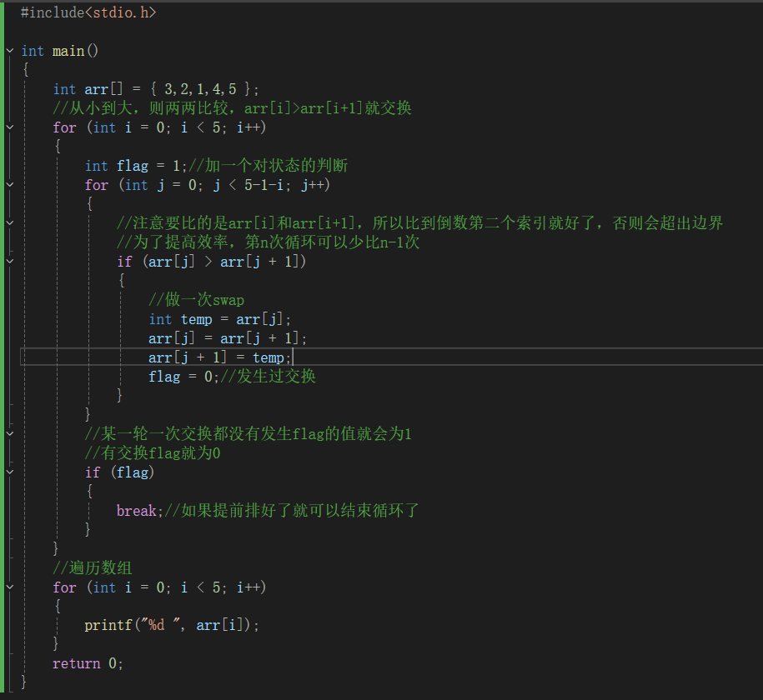Fold the inner for loop using j
Viewport: 763px width, 700px height.
pos(10,185)
